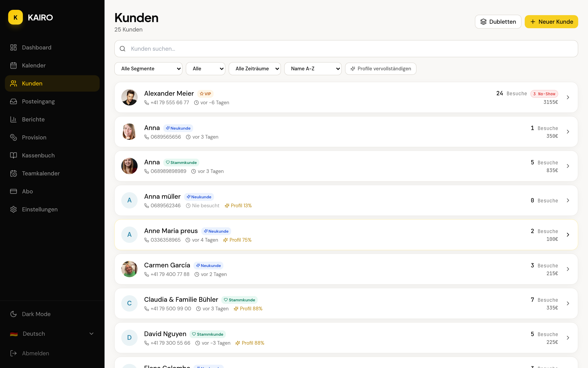
Task: Click the Dashboard grid icon
Action: click(13, 47)
